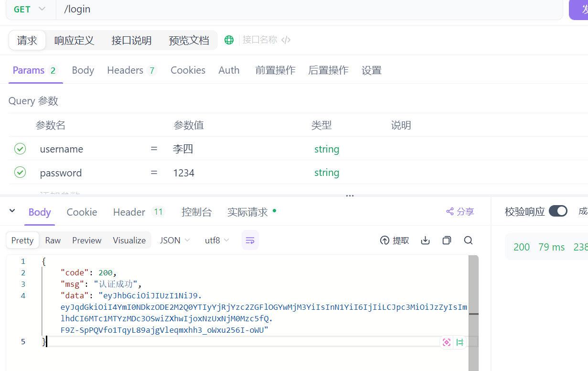Toggle line wrap icon next to utf8
This screenshot has width=588, height=371.
(250, 240)
